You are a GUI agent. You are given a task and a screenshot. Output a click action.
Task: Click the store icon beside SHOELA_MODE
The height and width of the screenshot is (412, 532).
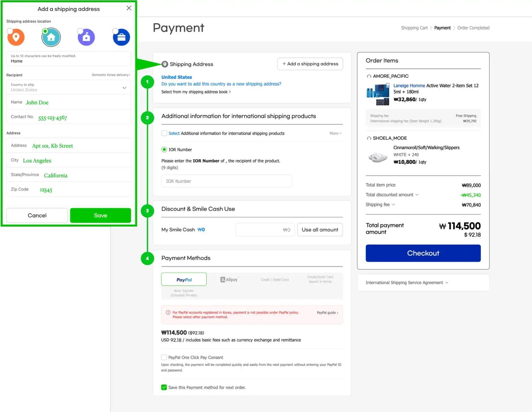click(369, 138)
